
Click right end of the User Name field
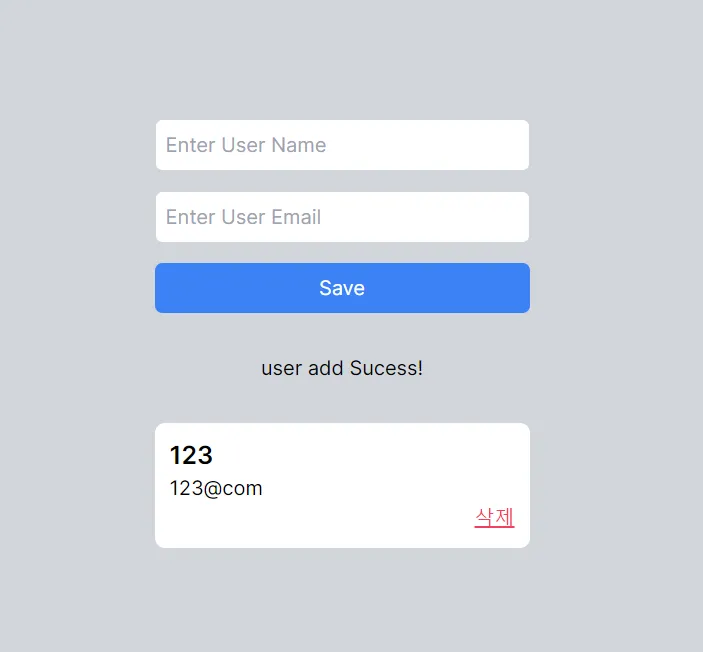coord(510,145)
